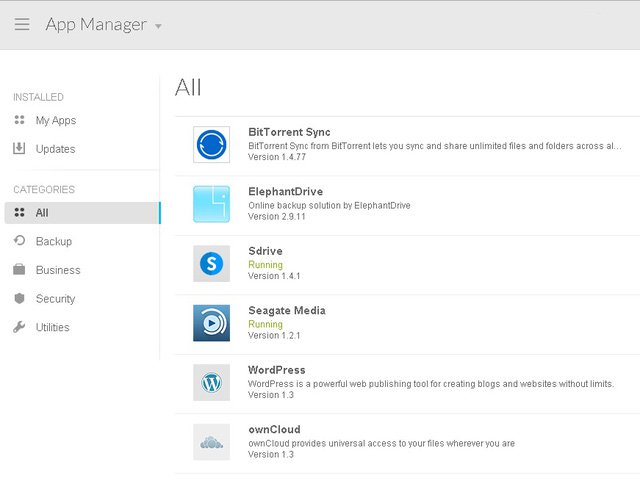This screenshot has height=492, width=640.
Task: Click the App Manager title
Action: 96,24
